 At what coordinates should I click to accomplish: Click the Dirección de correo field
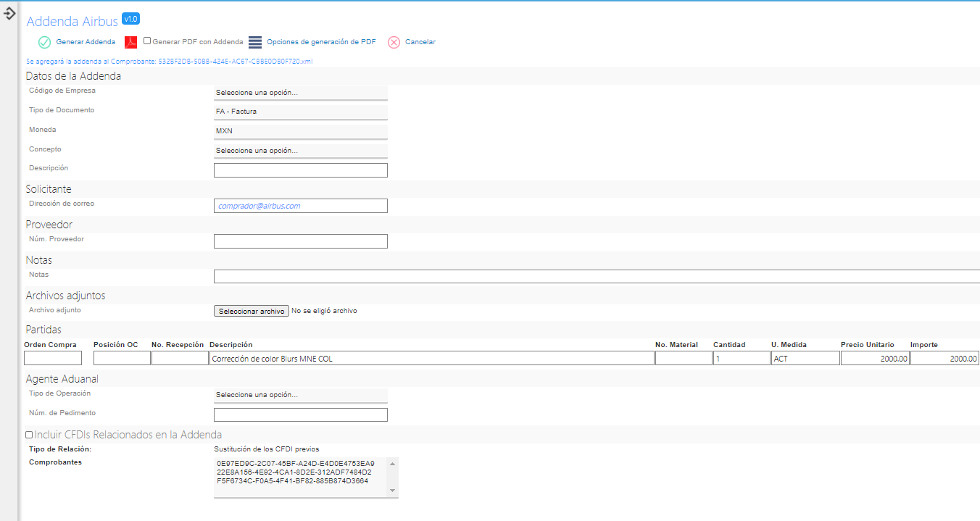(301, 206)
